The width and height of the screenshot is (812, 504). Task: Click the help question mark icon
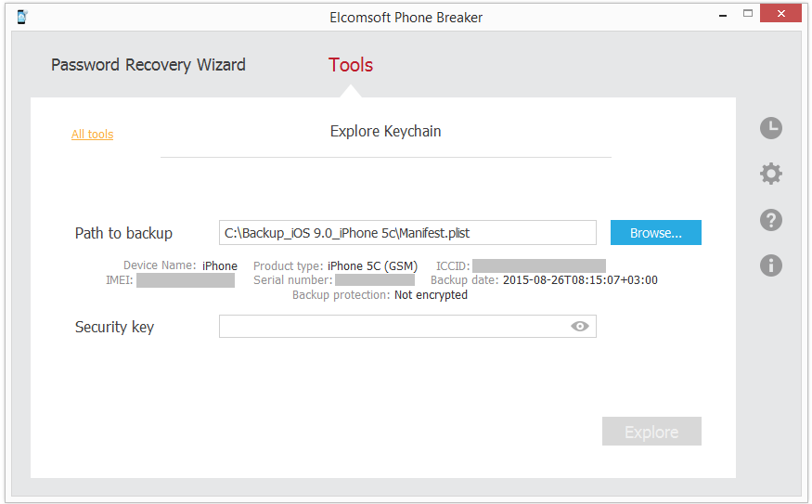(770, 220)
